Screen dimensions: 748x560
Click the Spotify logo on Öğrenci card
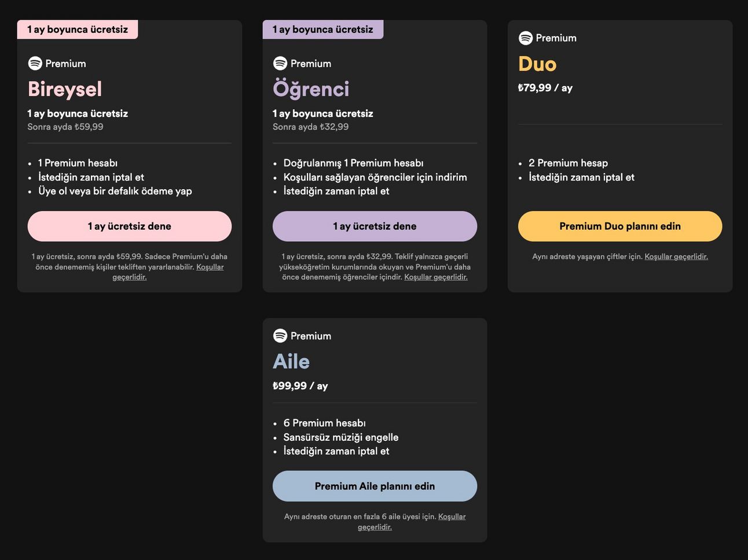point(280,63)
